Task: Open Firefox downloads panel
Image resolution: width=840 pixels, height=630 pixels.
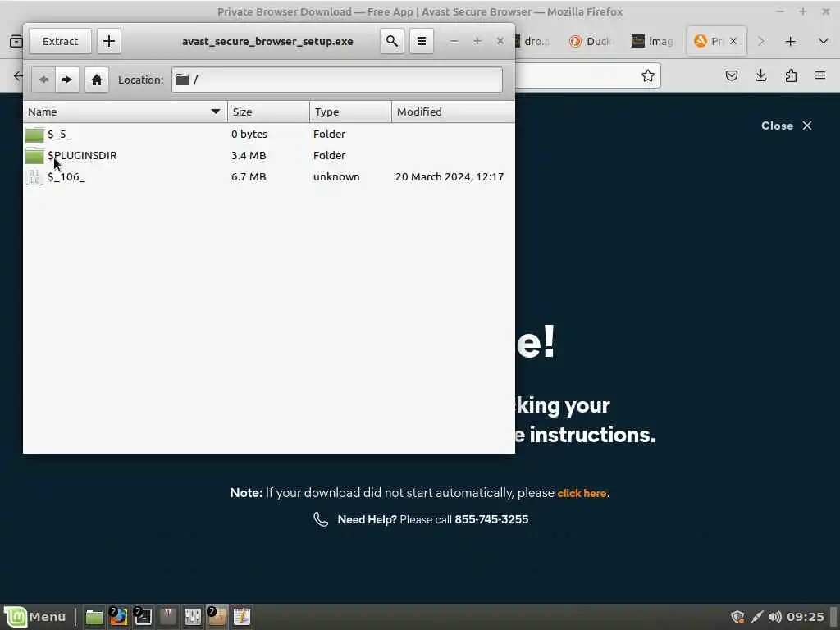Action: [x=760, y=75]
